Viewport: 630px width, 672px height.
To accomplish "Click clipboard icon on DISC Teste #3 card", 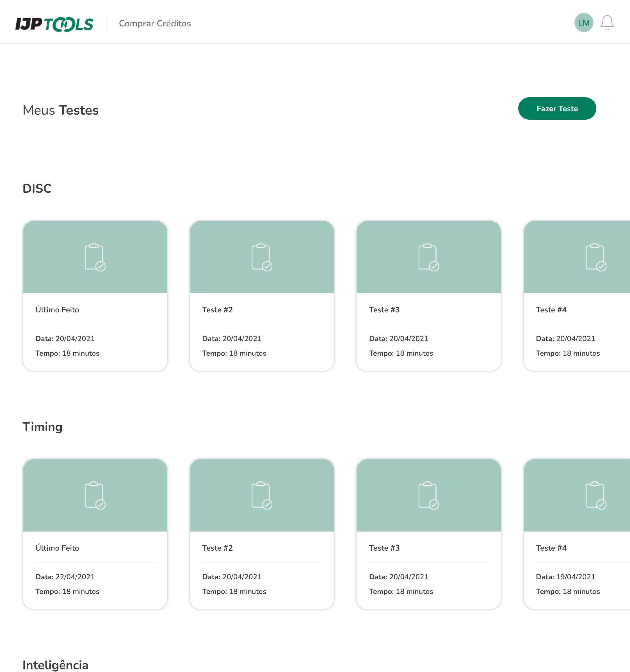I will [x=429, y=257].
